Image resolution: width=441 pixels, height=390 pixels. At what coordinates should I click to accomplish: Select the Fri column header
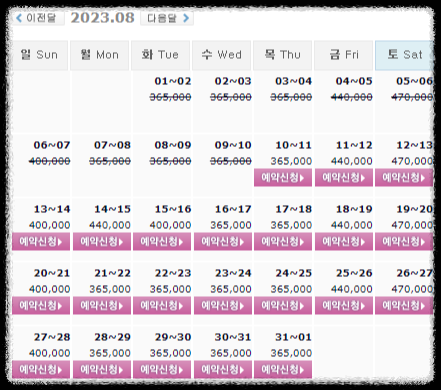(344, 55)
